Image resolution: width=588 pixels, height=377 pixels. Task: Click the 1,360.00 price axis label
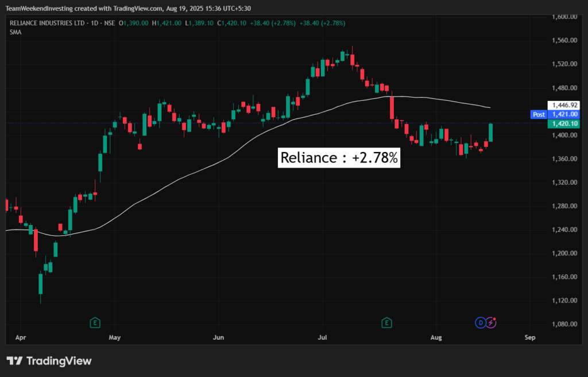[x=564, y=159]
